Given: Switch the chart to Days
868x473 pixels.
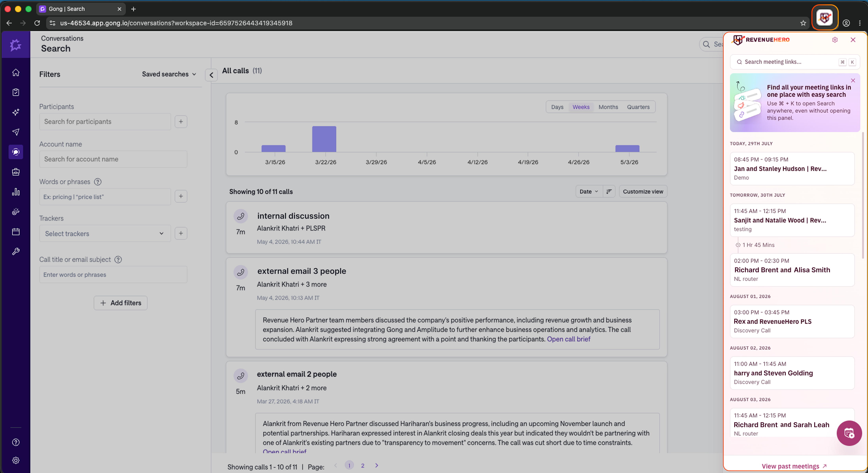Looking at the screenshot, I should coord(557,107).
